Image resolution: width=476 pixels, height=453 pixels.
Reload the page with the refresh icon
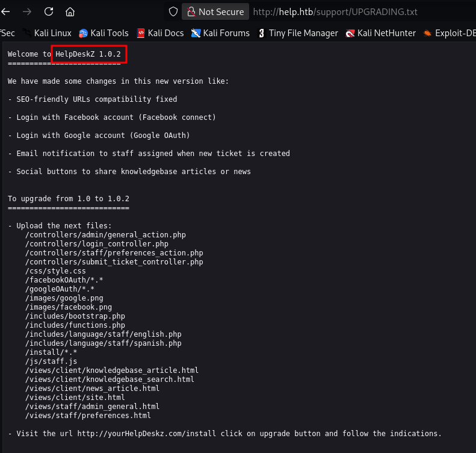[49, 12]
